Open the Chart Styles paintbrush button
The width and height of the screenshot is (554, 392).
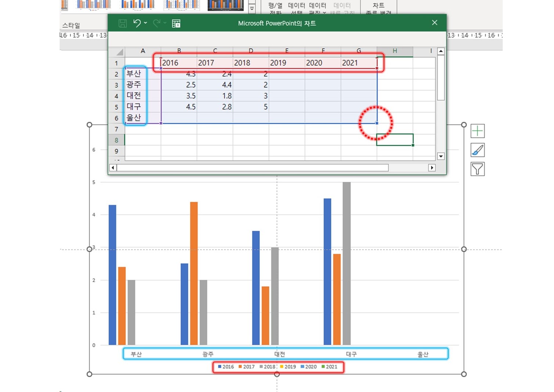(x=478, y=150)
